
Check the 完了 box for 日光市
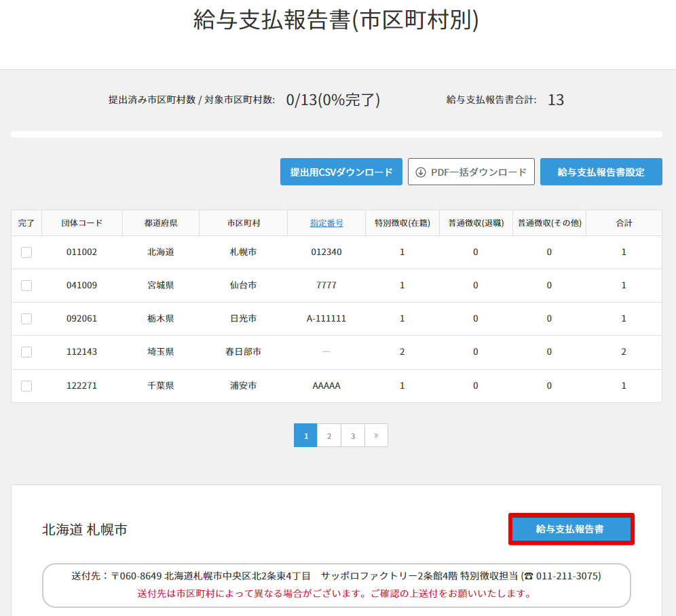point(26,319)
